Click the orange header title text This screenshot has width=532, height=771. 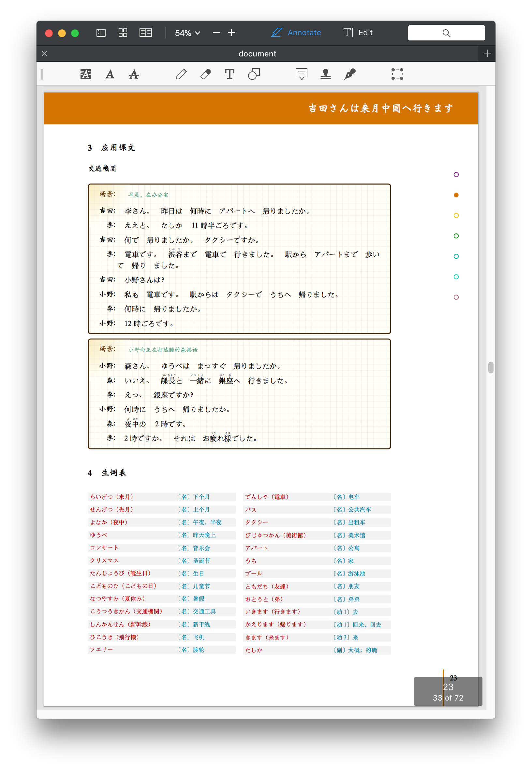(381, 108)
